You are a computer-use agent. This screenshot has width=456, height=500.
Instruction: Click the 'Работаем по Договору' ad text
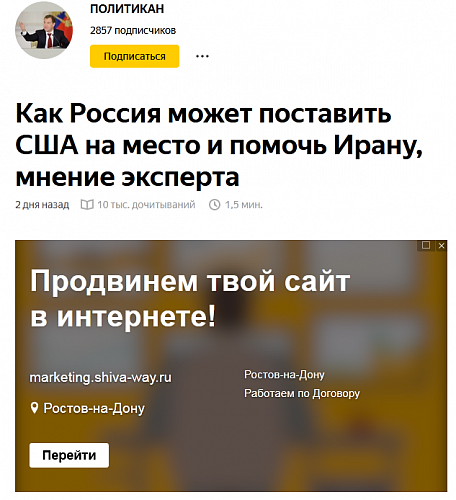click(302, 393)
